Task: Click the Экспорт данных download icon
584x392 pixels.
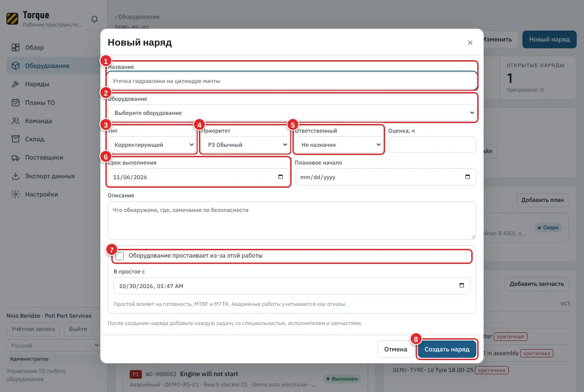Action: pos(16,176)
